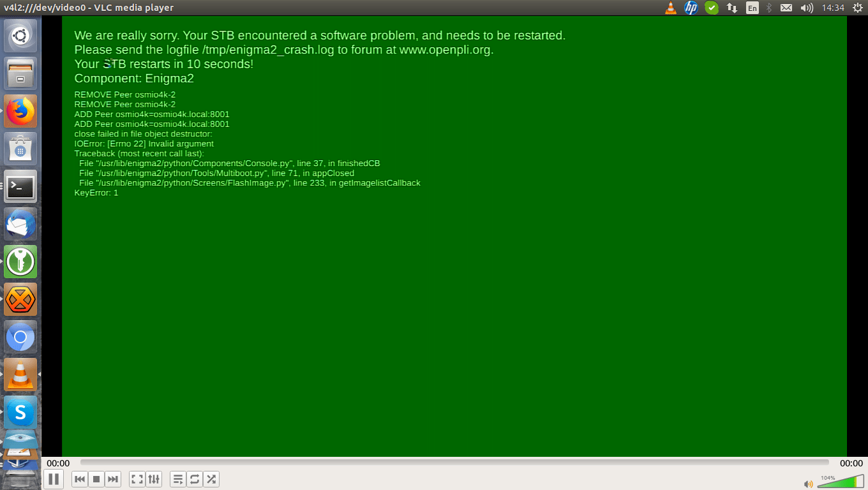
Task: Toggle fullscreen video mode
Action: coord(137,479)
